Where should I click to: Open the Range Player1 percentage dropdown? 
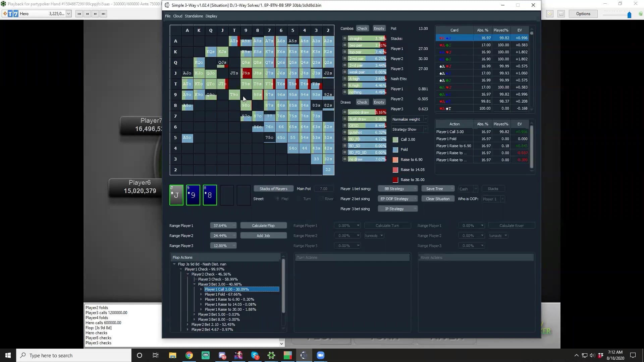pos(223,226)
